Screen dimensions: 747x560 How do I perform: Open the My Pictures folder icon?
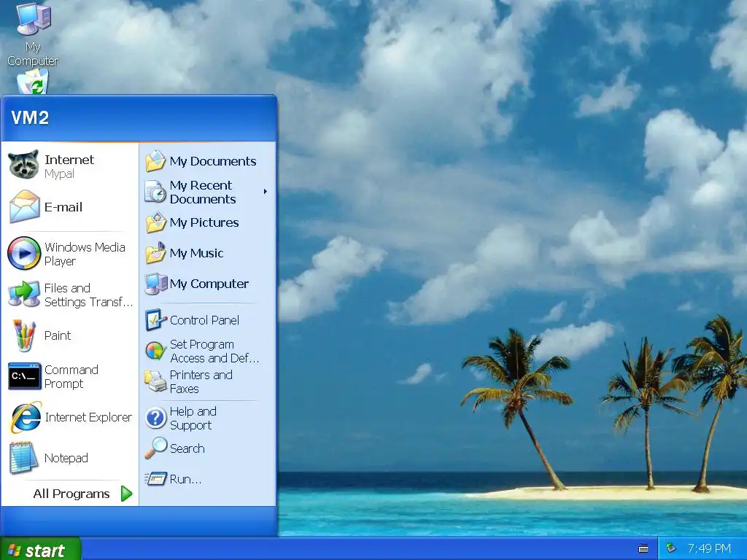(155, 222)
